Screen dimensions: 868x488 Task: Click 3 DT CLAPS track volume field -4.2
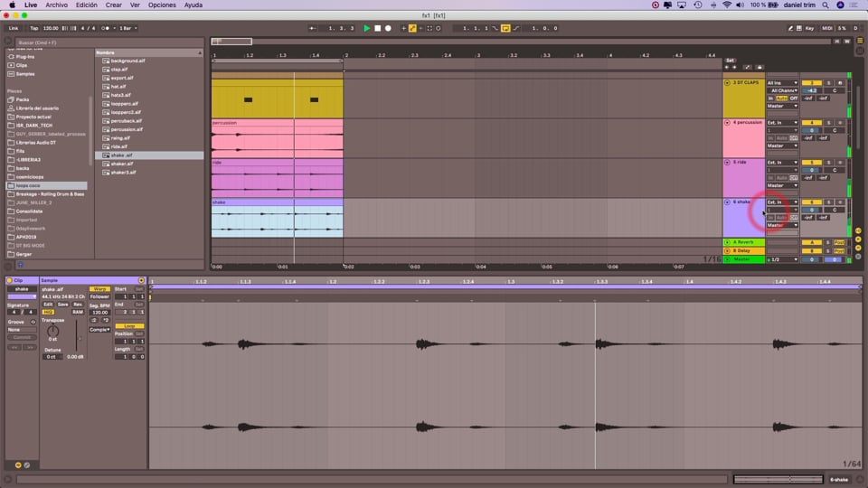(x=812, y=90)
